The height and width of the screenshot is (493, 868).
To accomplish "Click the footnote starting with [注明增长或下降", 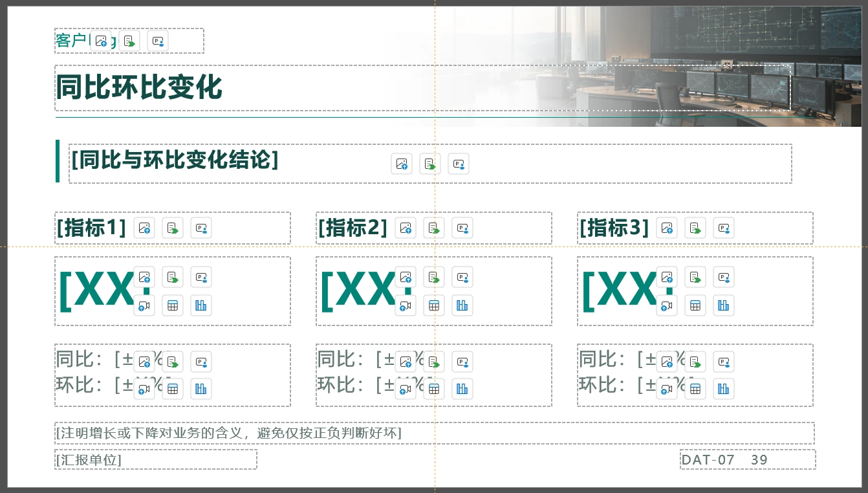I will click(x=229, y=433).
